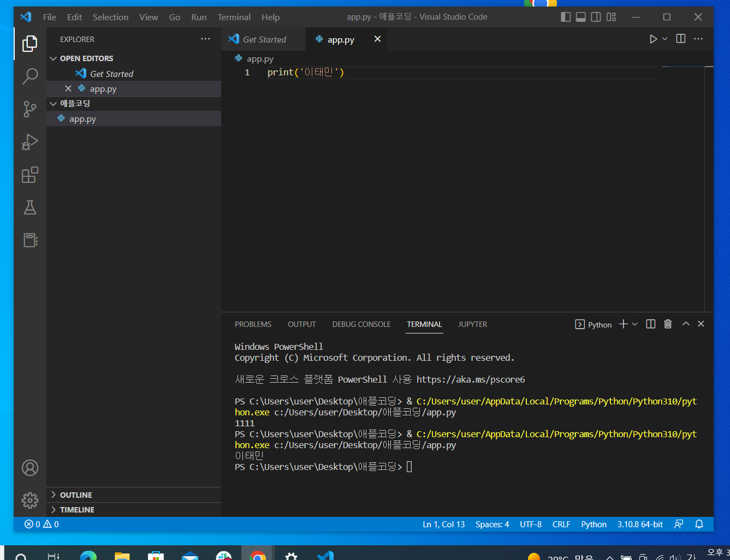730x560 pixels.
Task: Open the Edit menu
Action: [x=74, y=17]
